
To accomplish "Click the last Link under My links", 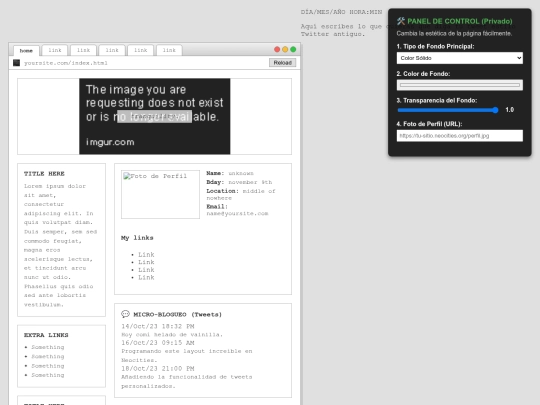I will [x=146, y=277].
